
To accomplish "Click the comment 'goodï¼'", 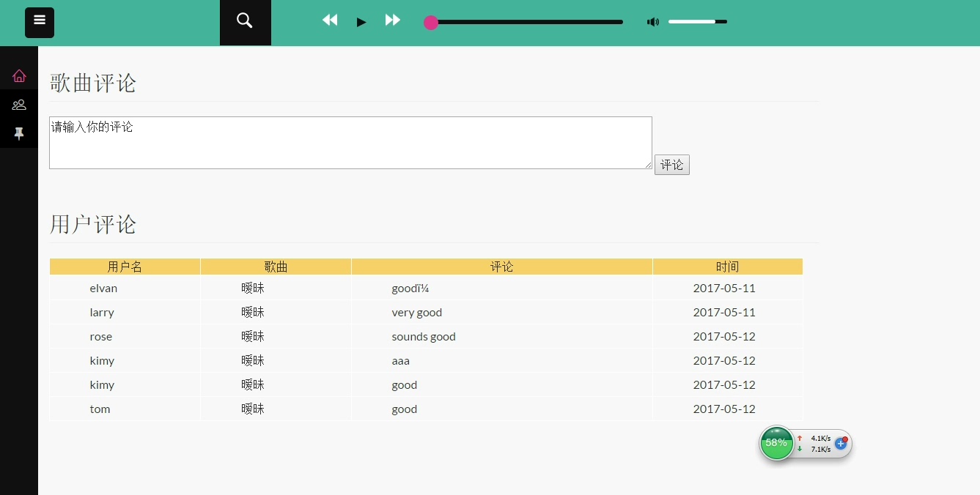I will 410,289.
